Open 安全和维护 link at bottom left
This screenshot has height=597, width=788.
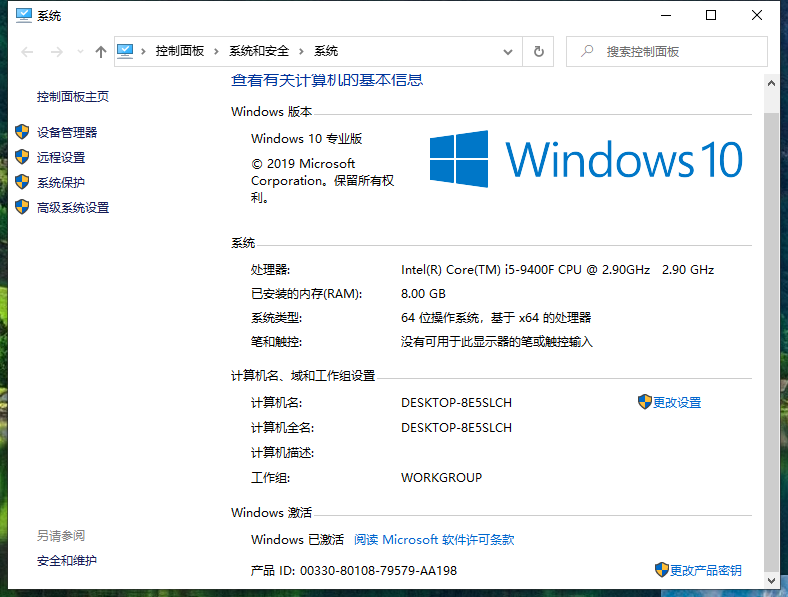[67, 561]
